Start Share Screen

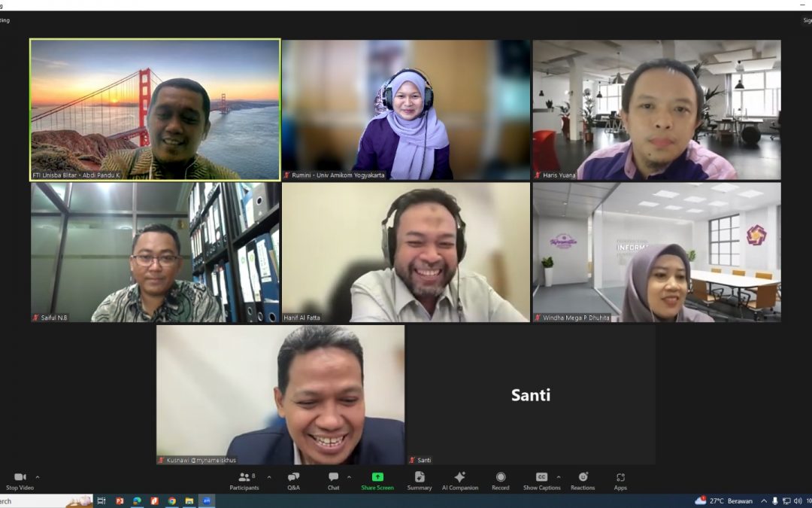pos(377,479)
